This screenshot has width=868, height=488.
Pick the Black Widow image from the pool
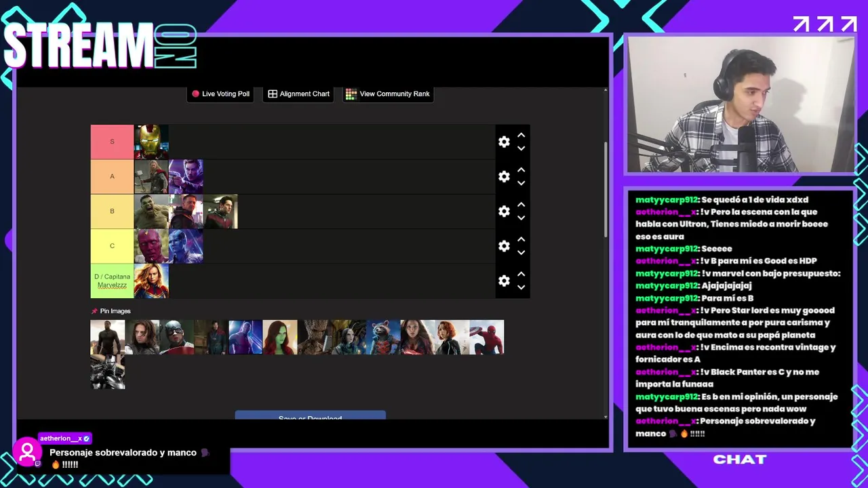[452, 337]
